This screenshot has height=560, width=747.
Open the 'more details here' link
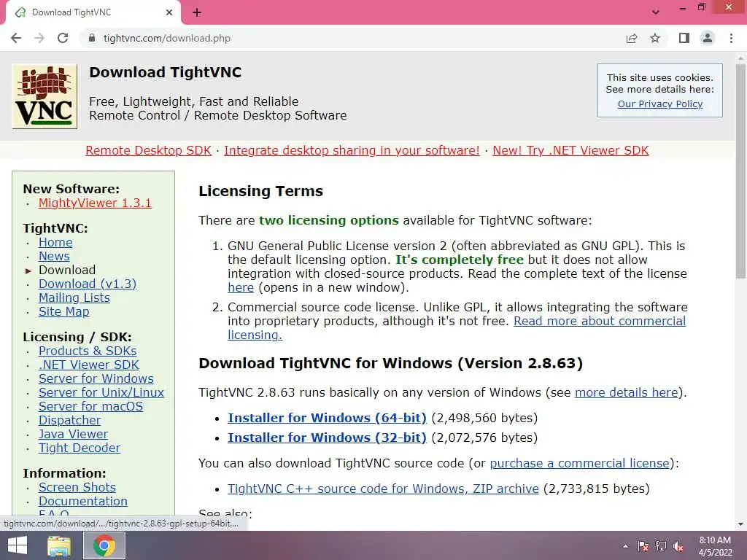[626, 392]
